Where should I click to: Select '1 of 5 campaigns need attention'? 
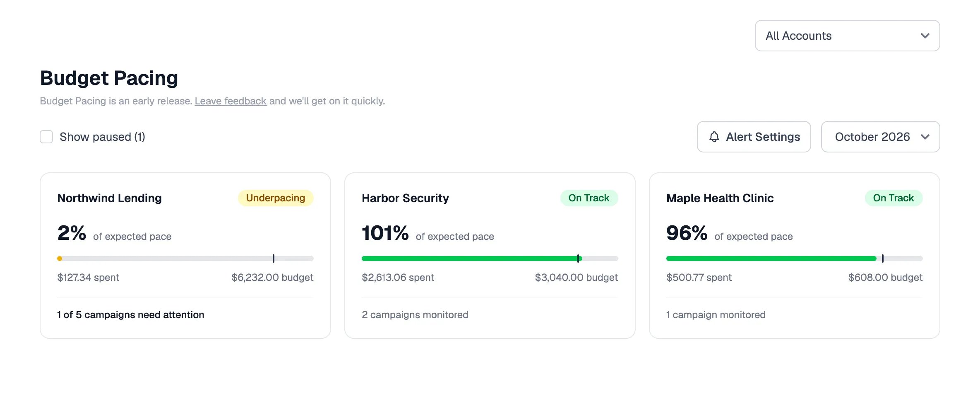[x=131, y=315]
